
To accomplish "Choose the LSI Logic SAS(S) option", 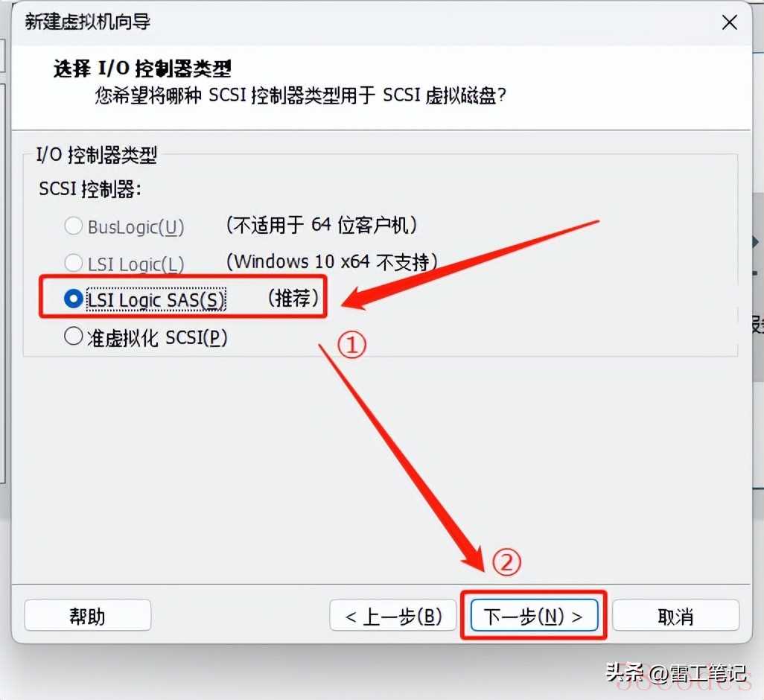I will [144, 299].
